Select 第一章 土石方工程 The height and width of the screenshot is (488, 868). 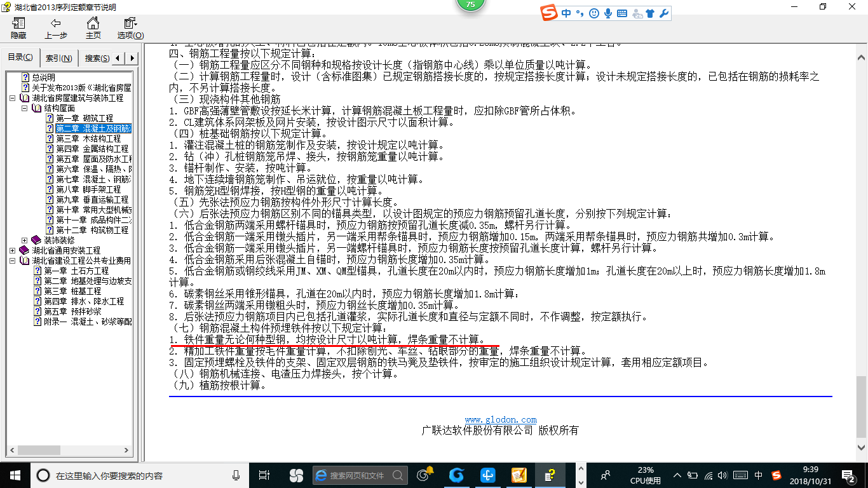(76, 271)
